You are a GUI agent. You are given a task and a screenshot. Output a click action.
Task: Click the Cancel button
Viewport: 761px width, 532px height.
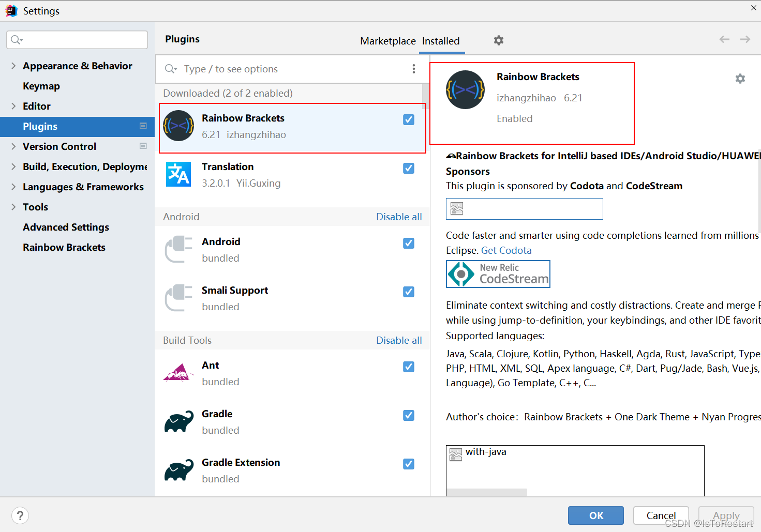(661, 515)
